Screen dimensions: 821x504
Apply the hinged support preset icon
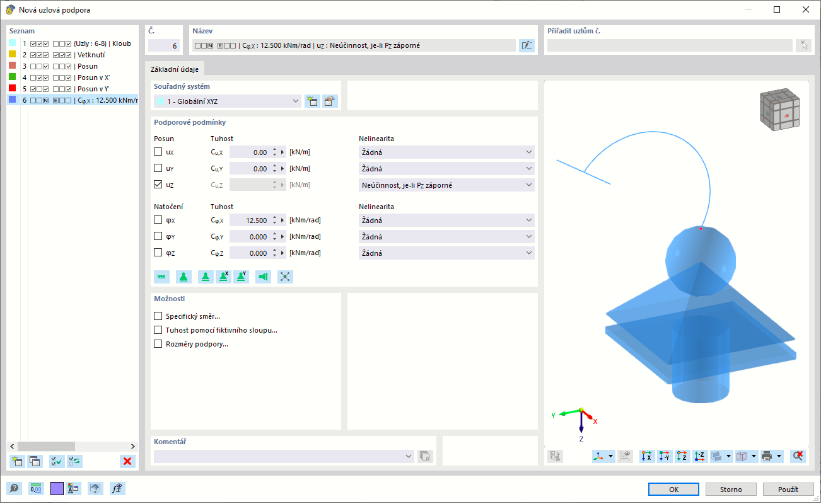pos(183,277)
